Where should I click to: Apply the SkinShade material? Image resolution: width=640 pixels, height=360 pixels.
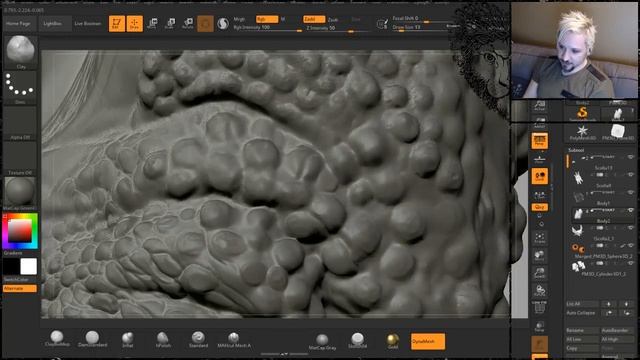pyautogui.click(x=358, y=341)
